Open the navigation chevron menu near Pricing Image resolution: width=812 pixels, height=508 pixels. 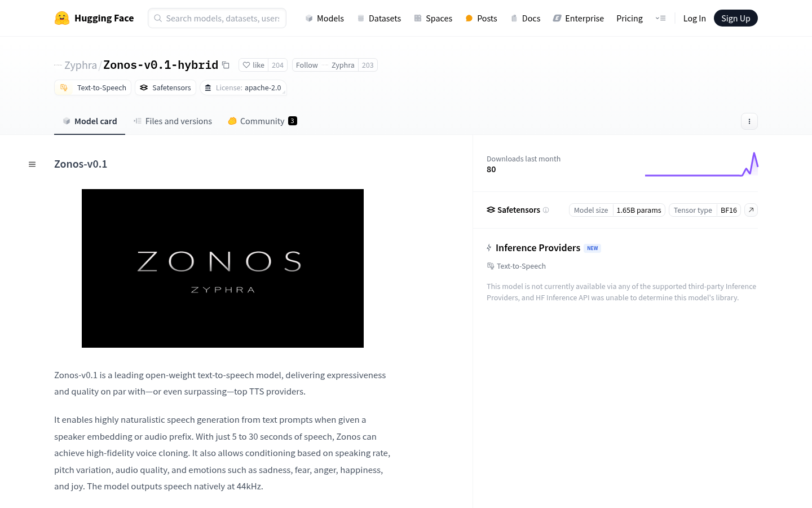click(x=660, y=18)
